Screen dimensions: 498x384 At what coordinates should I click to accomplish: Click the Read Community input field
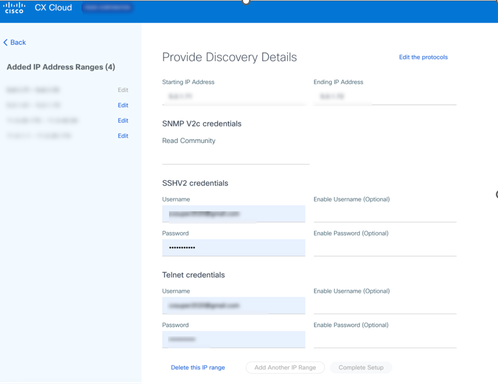coord(236,156)
